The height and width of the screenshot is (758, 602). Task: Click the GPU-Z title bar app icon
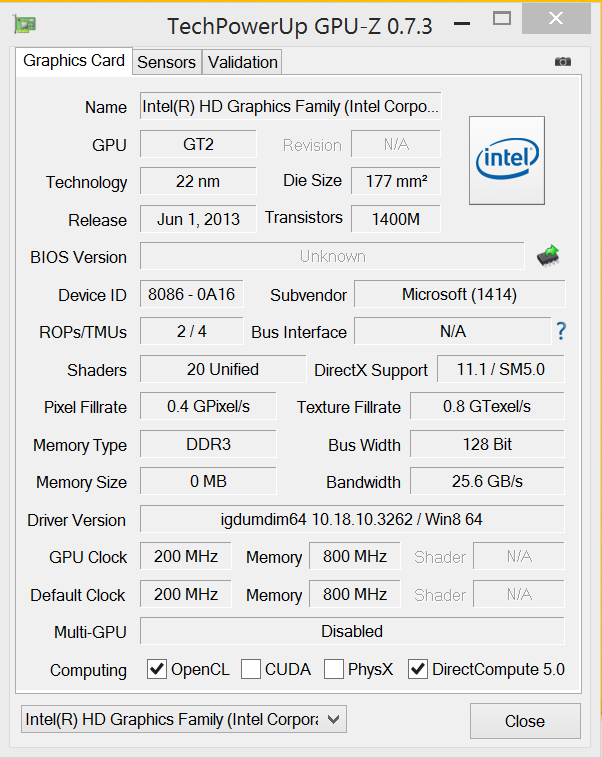coord(27,24)
